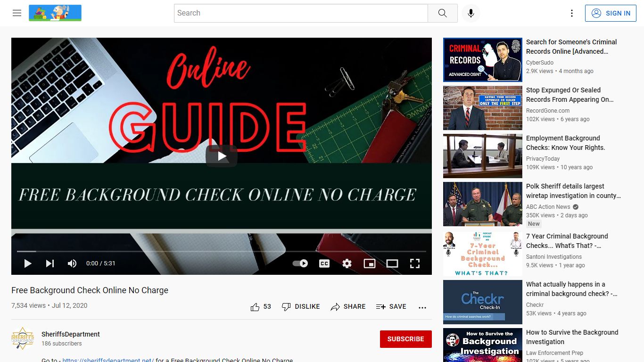Like the video thumbs up
Viewport: 644px width, 362px height.
[x=261, y=307]
